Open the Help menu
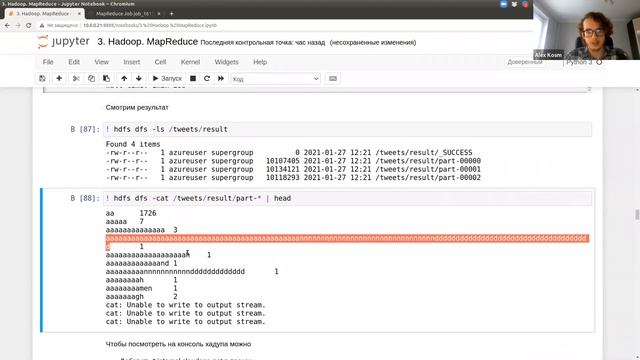This screenshot has height=360, width=640. coord(260,62)
